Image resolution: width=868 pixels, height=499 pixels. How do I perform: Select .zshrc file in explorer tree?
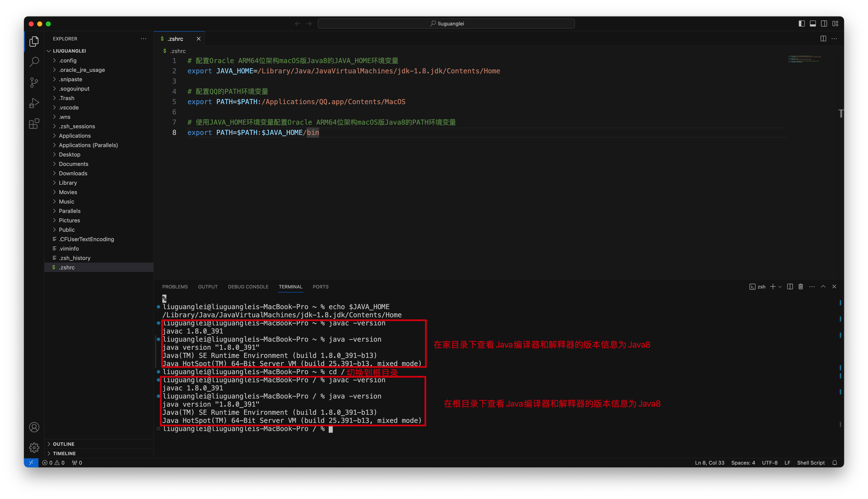[x=99, y=267]
